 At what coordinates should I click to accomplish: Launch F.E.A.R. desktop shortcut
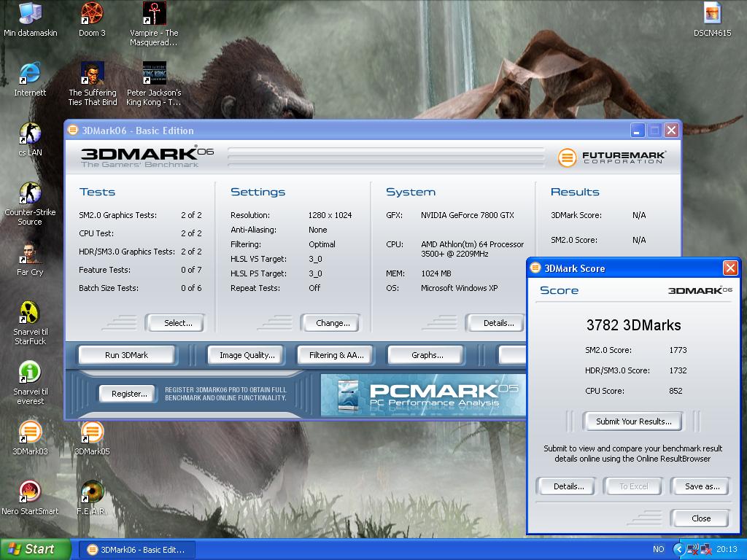[x=92, y=498]
